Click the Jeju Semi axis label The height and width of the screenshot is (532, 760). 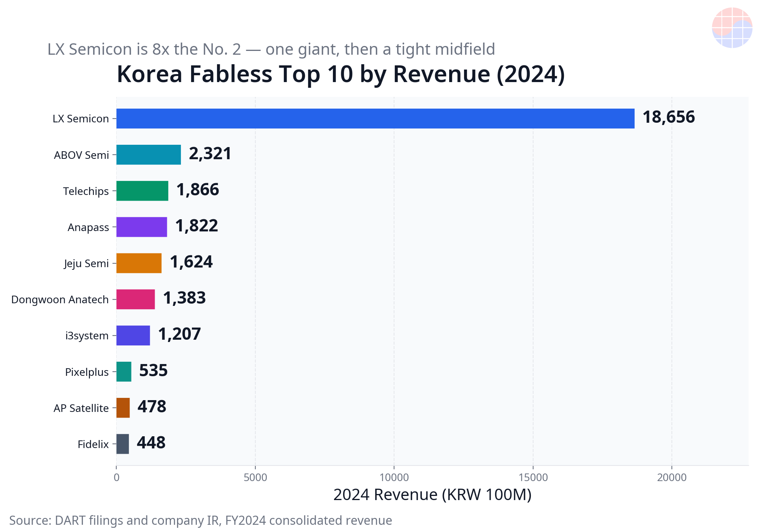86,263
